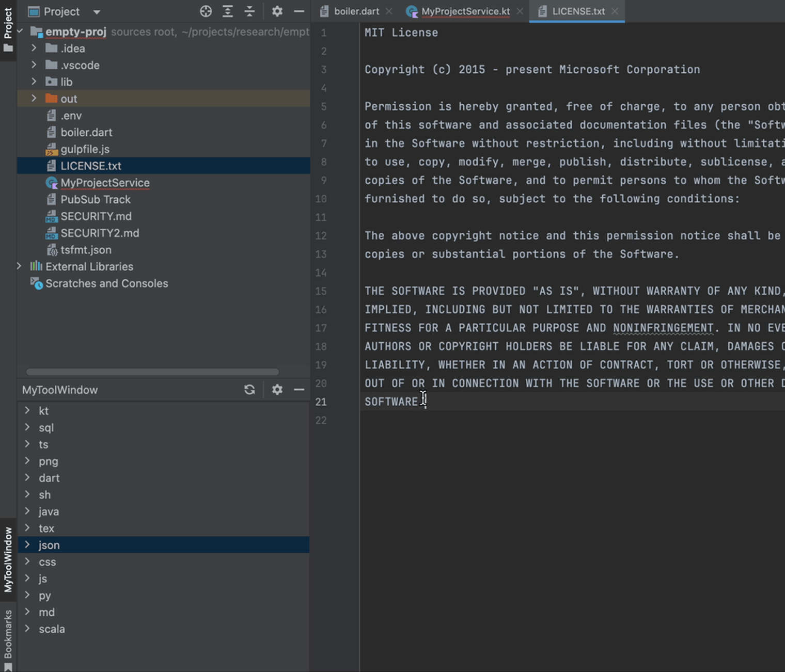Expand the scala group in MyToolWindow
This screenshot has height=672, width=785.
tap(27, 629)
